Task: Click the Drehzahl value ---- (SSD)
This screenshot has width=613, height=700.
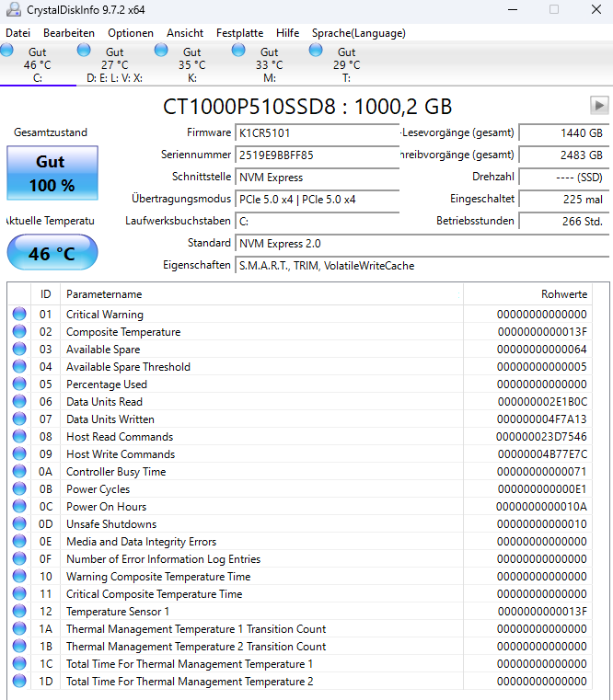Action: coord(564,178)
